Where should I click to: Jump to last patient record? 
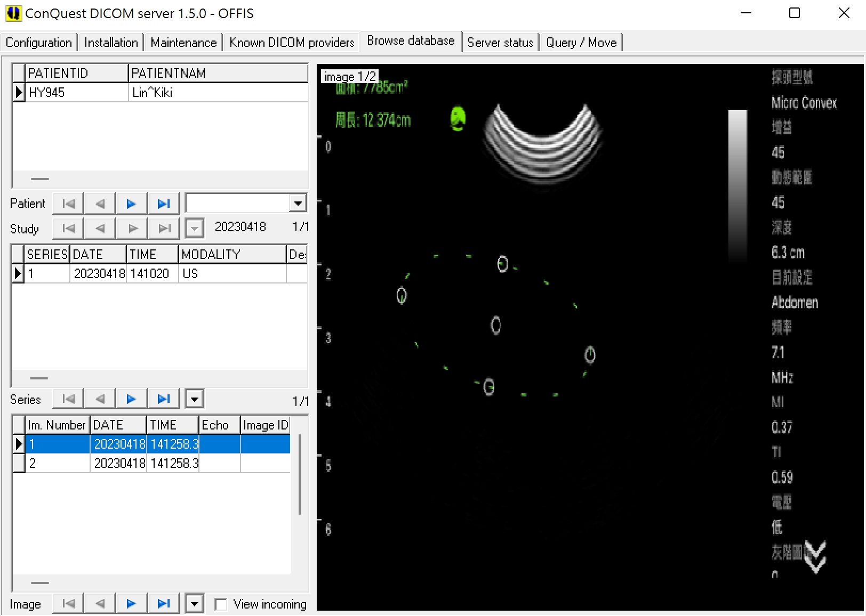(x=164, y=204)
